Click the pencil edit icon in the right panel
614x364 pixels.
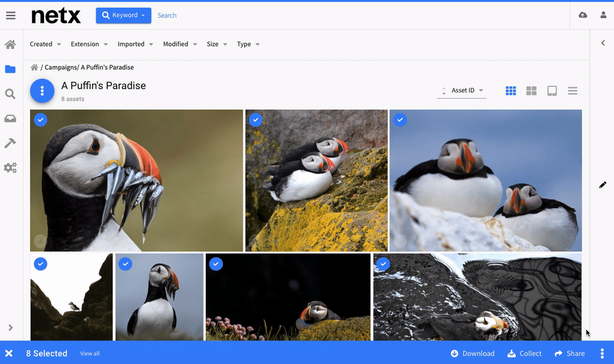(603, 185)
